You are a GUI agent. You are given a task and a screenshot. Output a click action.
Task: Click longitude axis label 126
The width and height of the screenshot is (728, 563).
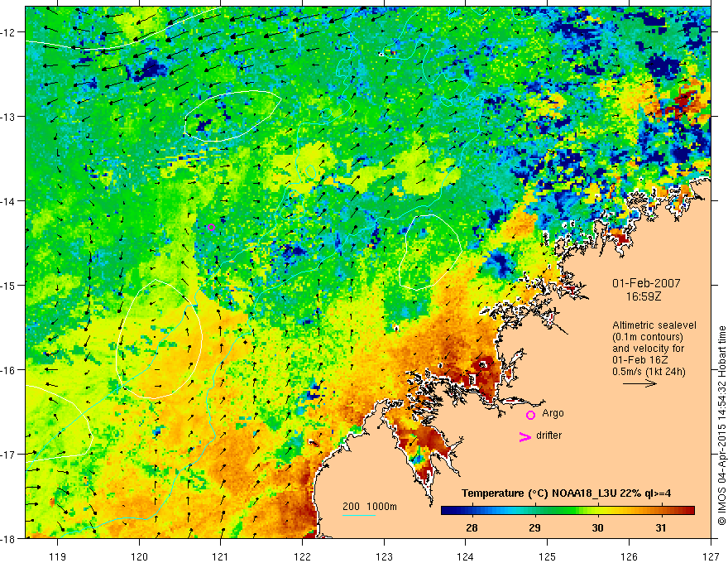629,556
